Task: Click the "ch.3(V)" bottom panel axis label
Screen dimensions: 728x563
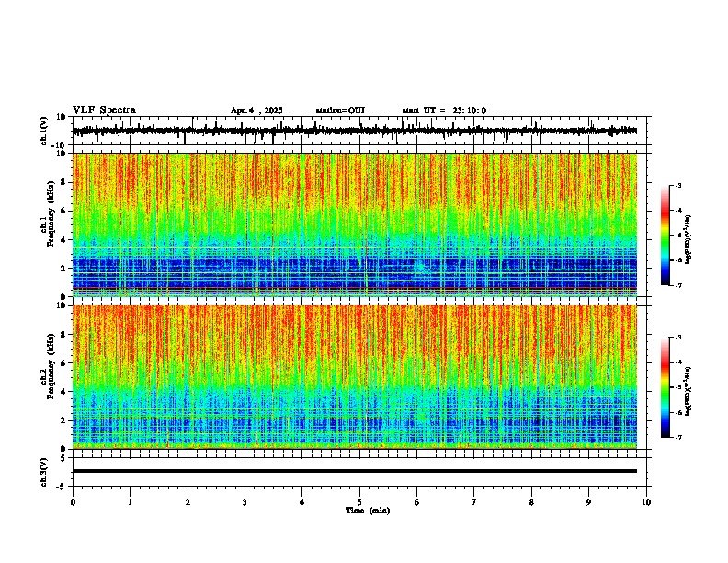Action: click(44, 472)
